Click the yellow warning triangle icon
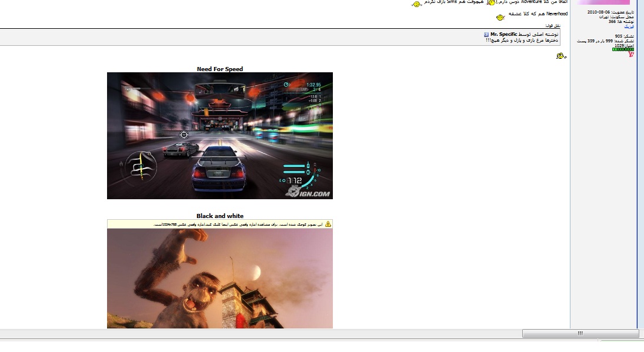Viewport: 644px width, 352px height. [x=328, y=224]
